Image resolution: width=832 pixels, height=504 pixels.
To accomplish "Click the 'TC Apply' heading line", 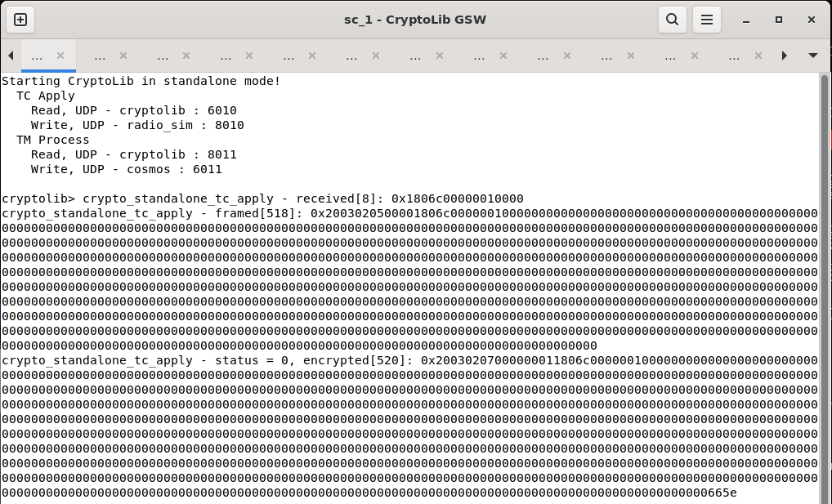I will (46, 96).
